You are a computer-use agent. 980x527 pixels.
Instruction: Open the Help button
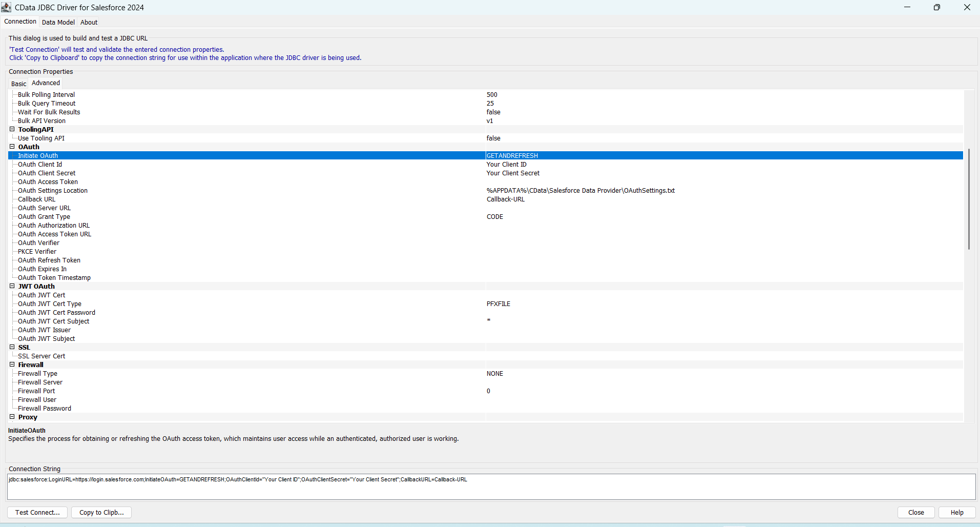coord(956,512)
